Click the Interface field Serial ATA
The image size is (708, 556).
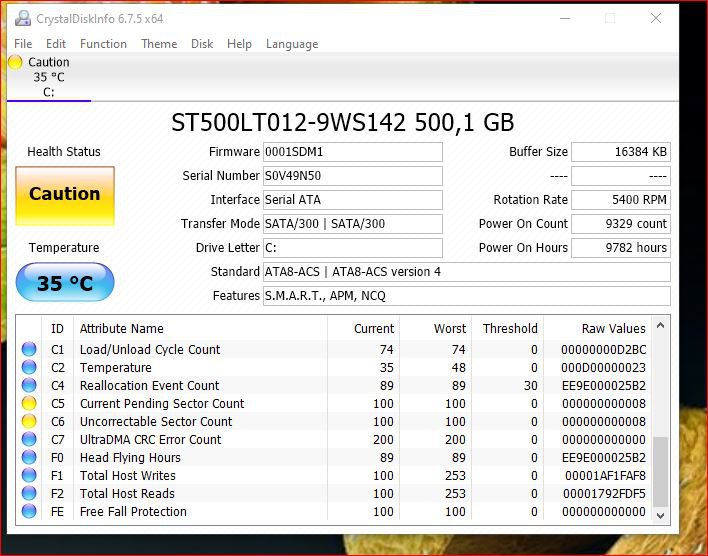coord(353,200)
